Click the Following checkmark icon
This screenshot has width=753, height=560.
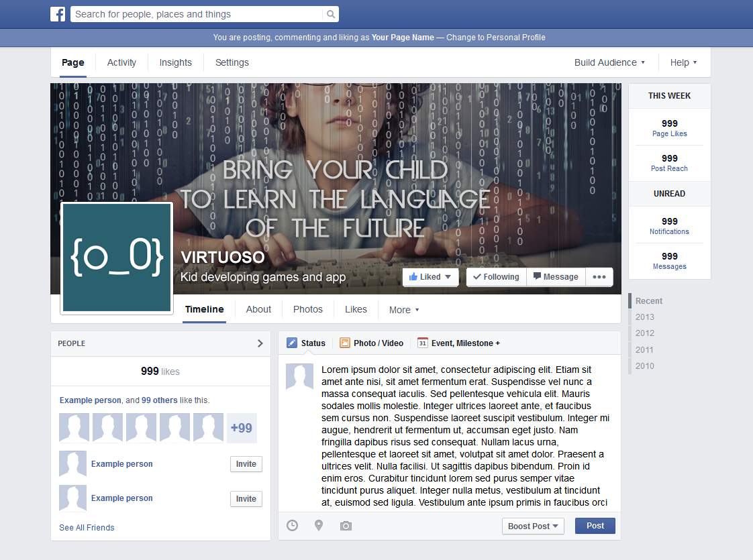477,276
